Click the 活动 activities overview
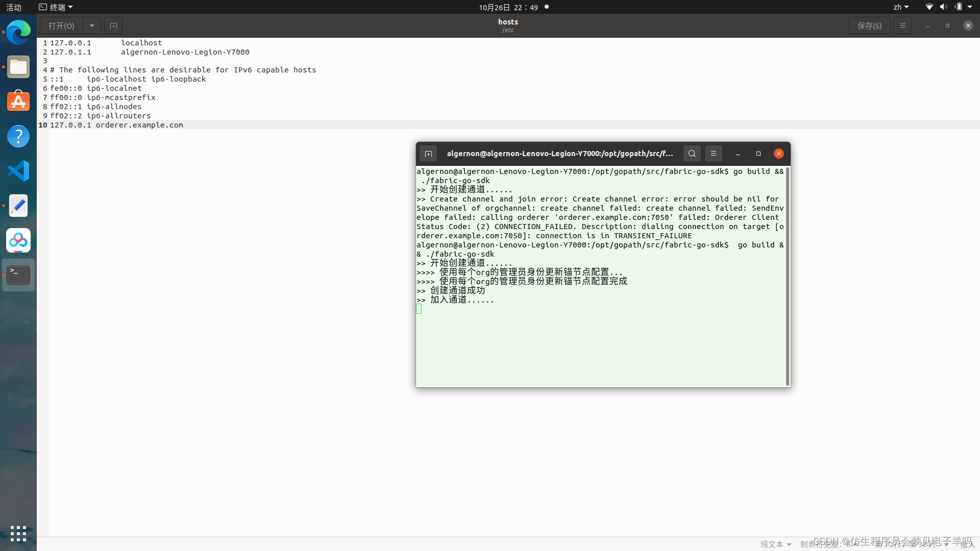This screenshot has width=980, height=551. pyautogui.click(x=14, y=7)
